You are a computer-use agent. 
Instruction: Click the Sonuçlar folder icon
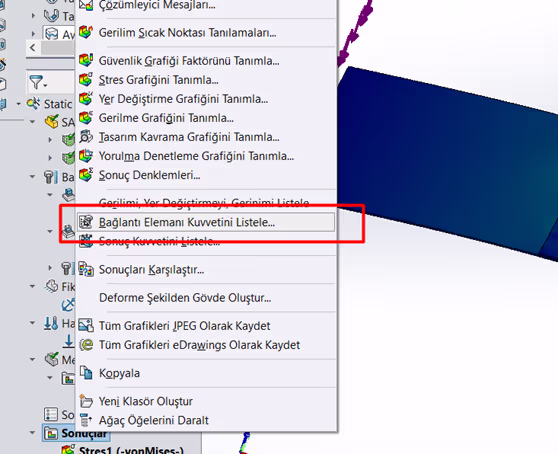coord(51,433)
